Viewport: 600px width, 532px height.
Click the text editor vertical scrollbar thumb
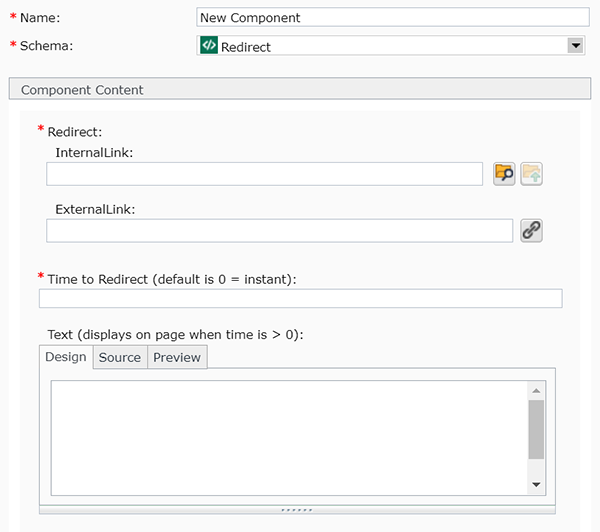(537, 430)
